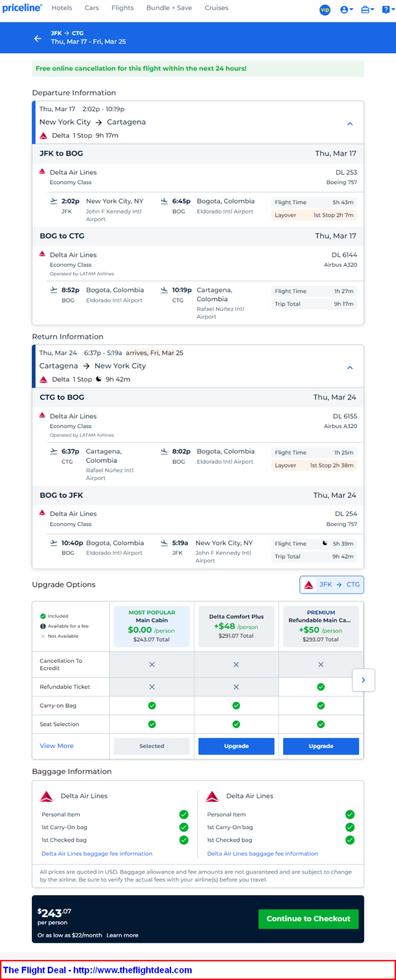This screenshot has height=980, width=396.
Task: Choose the Premium Refundable Main Cabin Upgrade button
Action: coord(321,746)
